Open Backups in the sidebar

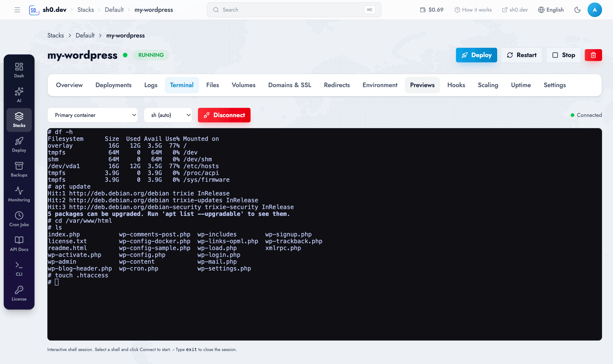click(x=19, y=169)
